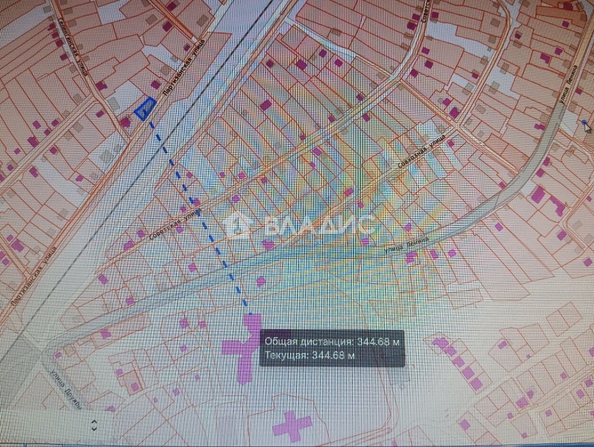Click the up-down chevron expander icon

pos(94,425)
